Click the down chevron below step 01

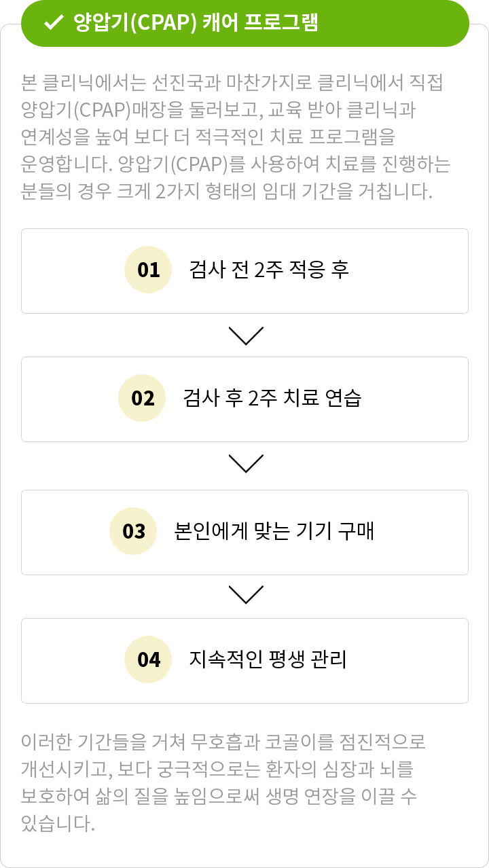point(246,336)
